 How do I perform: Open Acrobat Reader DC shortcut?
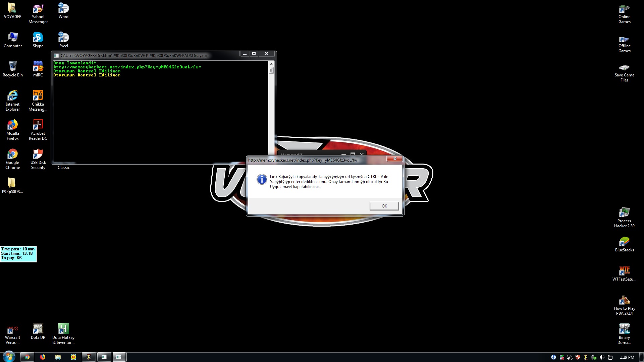click(38, 130)
